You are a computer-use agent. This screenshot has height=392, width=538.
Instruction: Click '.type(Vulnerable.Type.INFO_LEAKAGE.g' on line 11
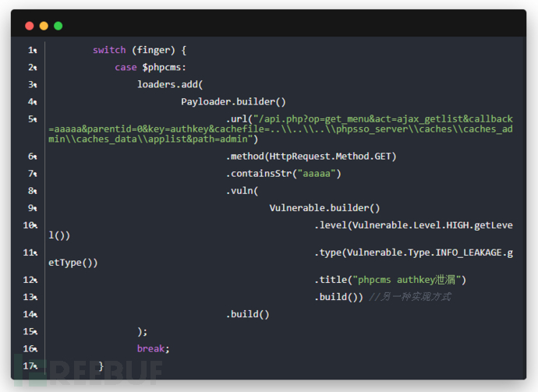coord(414,253)
